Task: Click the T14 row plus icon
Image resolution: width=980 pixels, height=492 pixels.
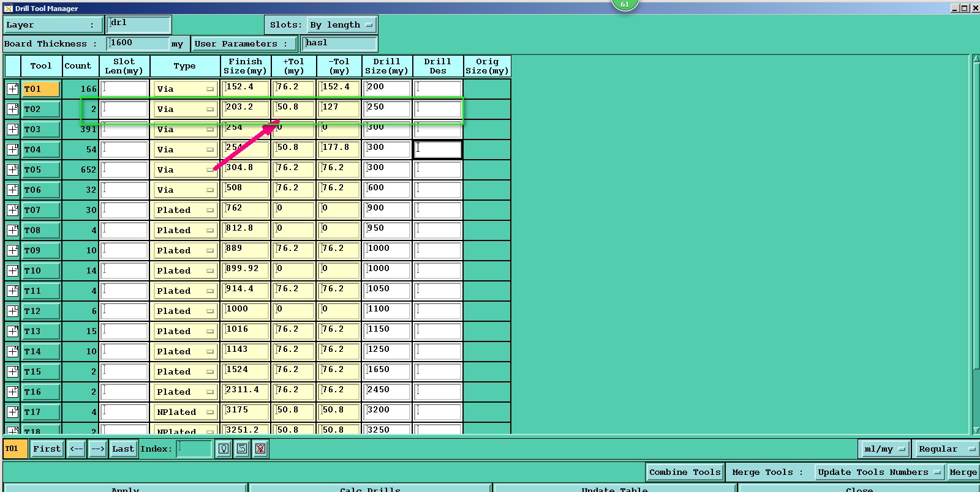Action: coord(12,351)
